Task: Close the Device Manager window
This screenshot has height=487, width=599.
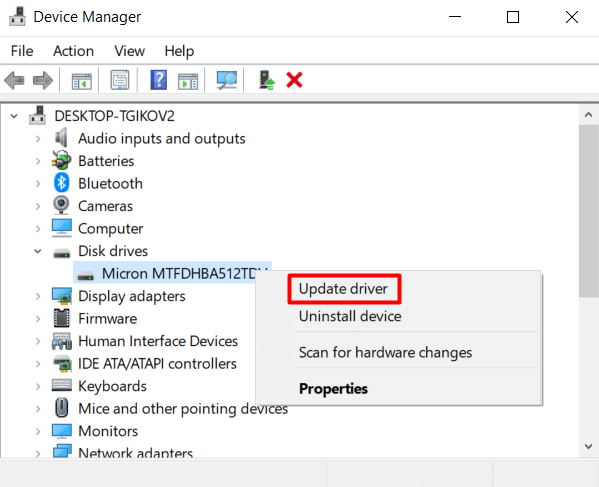Action: [571, 17]
